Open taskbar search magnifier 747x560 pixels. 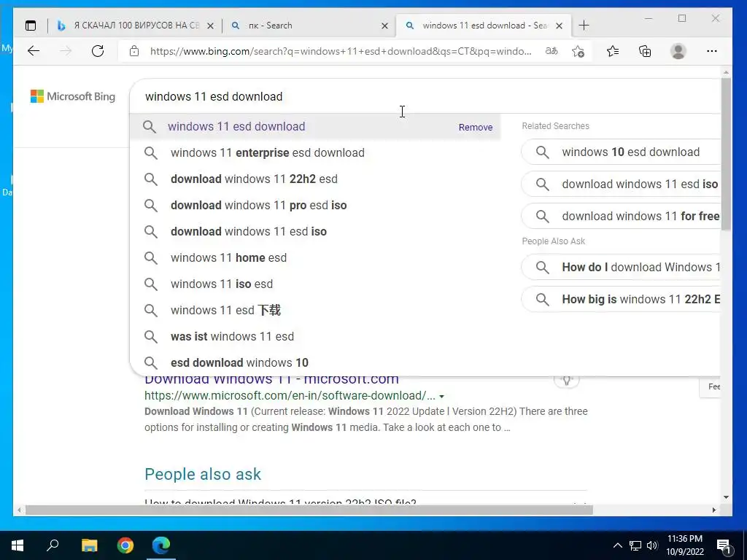pyautogui.click(x=53, y=545)
